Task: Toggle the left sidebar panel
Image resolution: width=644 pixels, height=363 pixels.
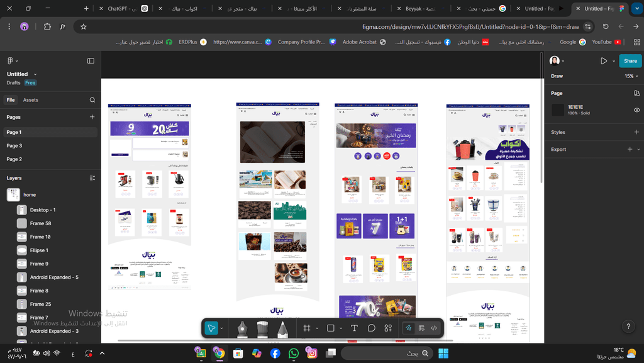Action: pyautogui.click(x=91, y=61)
